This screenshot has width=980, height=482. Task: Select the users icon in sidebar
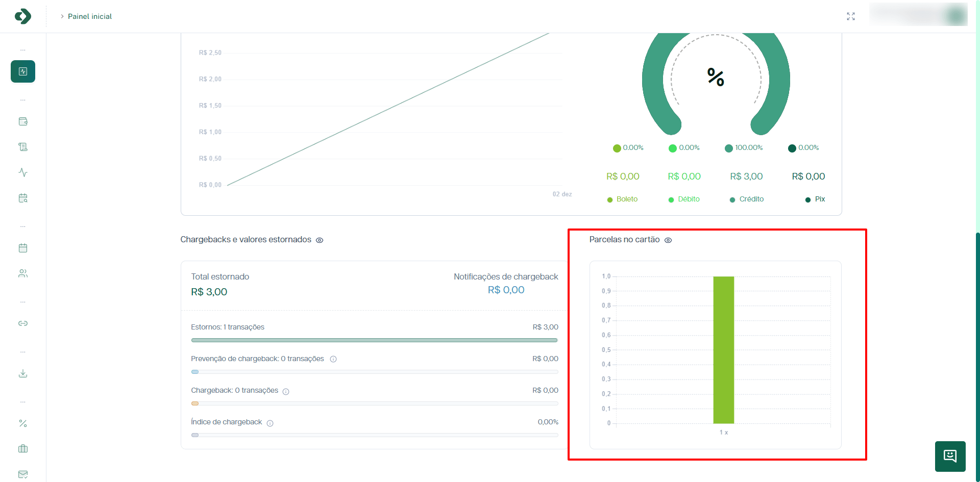(23, 273)
